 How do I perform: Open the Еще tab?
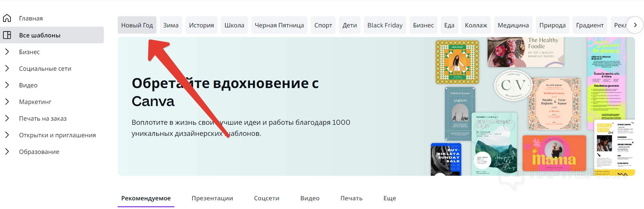(x=390, y=198)
